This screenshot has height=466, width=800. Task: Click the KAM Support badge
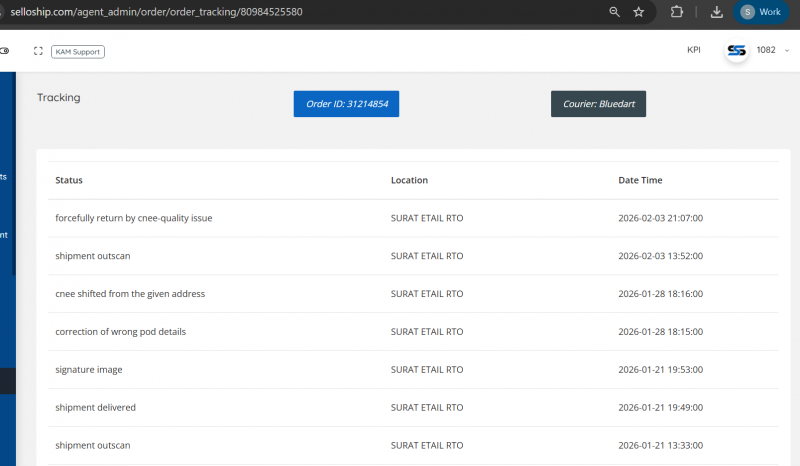(x=78, y=51)
